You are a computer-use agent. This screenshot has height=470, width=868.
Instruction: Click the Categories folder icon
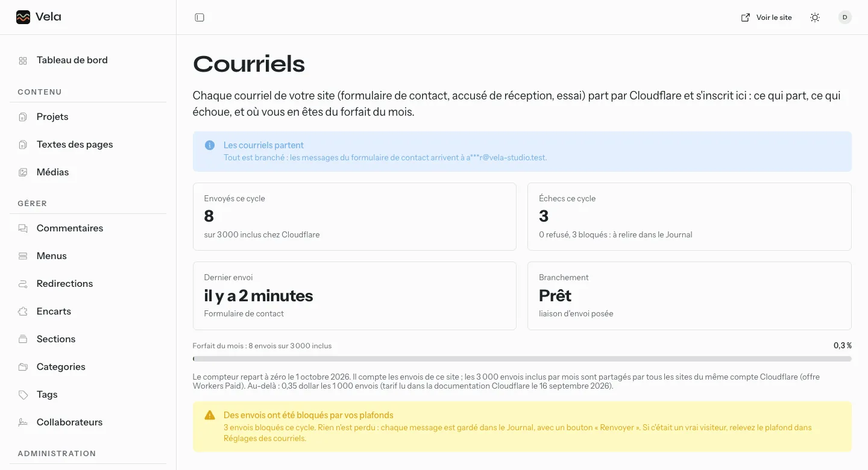(23, 367)
